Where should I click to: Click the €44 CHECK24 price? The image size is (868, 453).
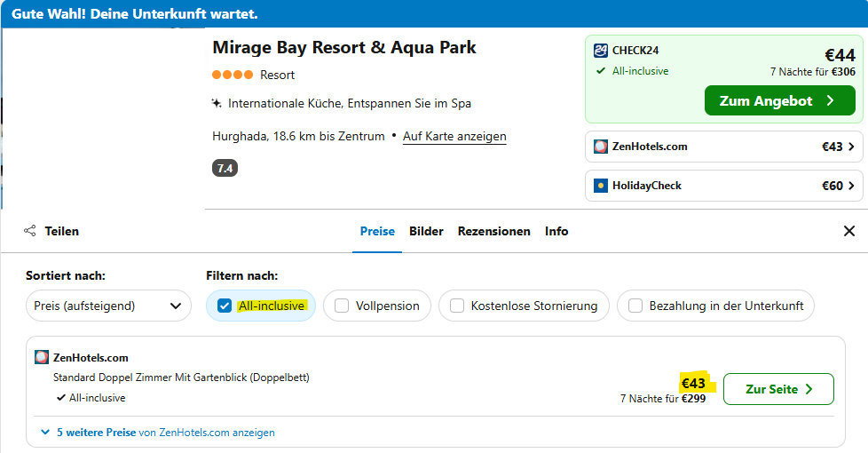pos(840,55)
